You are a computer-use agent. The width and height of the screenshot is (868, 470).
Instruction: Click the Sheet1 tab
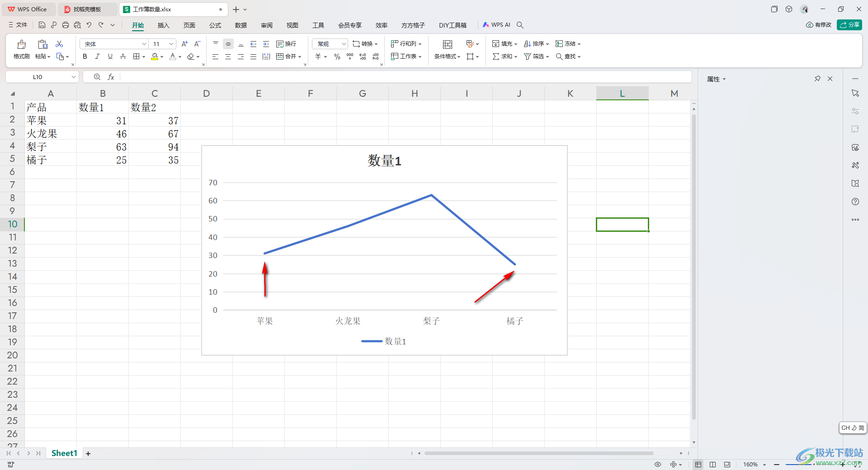coord(64,453)
